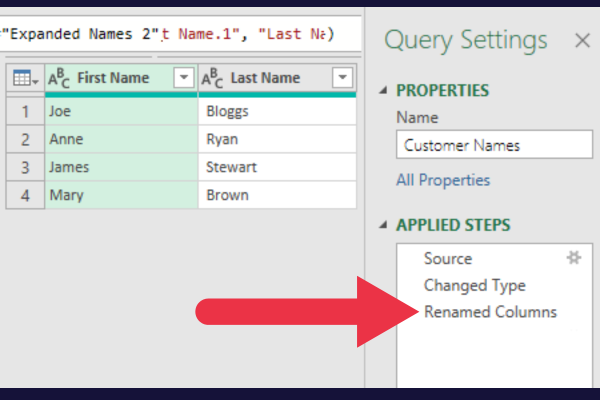Open the All Properties link
600x400 pixels.
pos(443,180)
